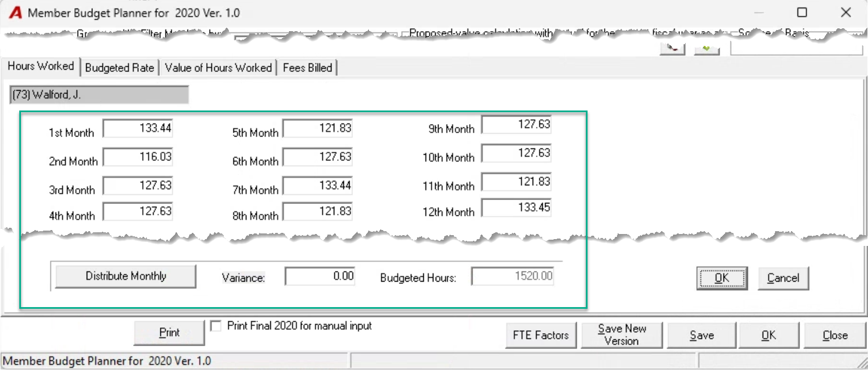Focus the 9th Month hours field
Screen dimensions: 868x370
516,125
